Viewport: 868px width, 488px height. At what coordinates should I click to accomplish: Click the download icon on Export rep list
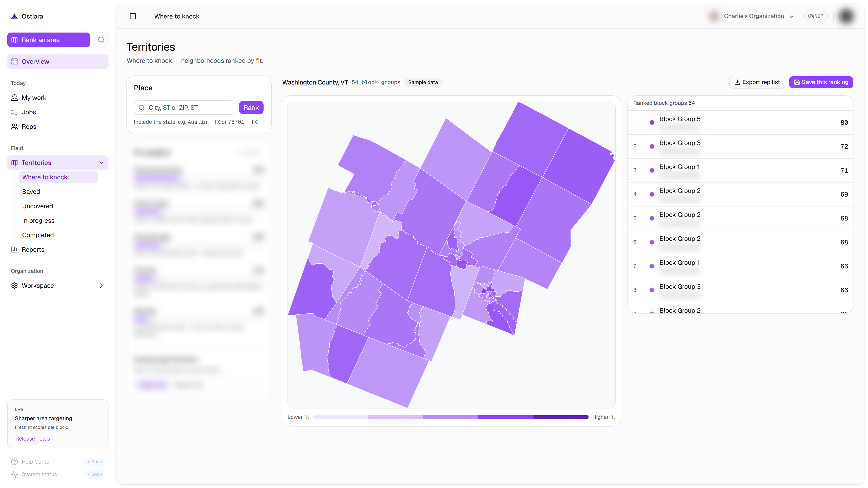pos(737,82)
